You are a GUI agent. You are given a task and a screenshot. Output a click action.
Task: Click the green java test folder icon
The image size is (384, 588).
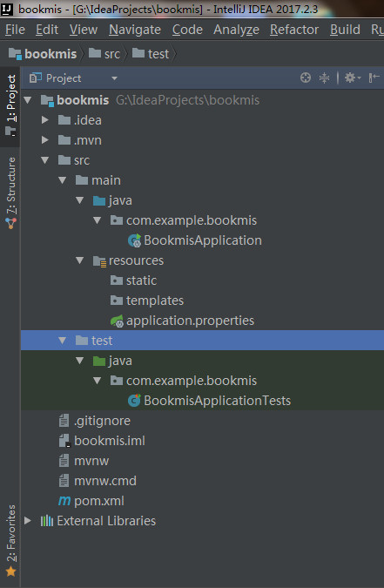(99, 361)
